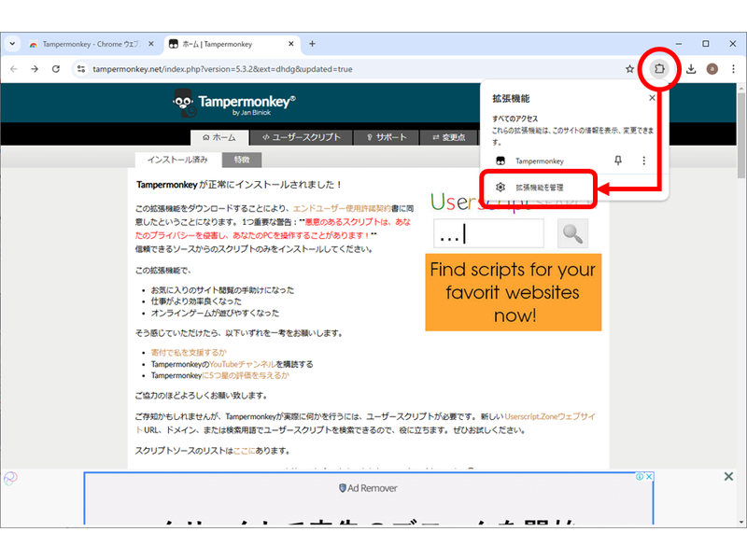Click the Ad Remover advertisement
This screenshot has width=747, height=560.
click(368, 498)
